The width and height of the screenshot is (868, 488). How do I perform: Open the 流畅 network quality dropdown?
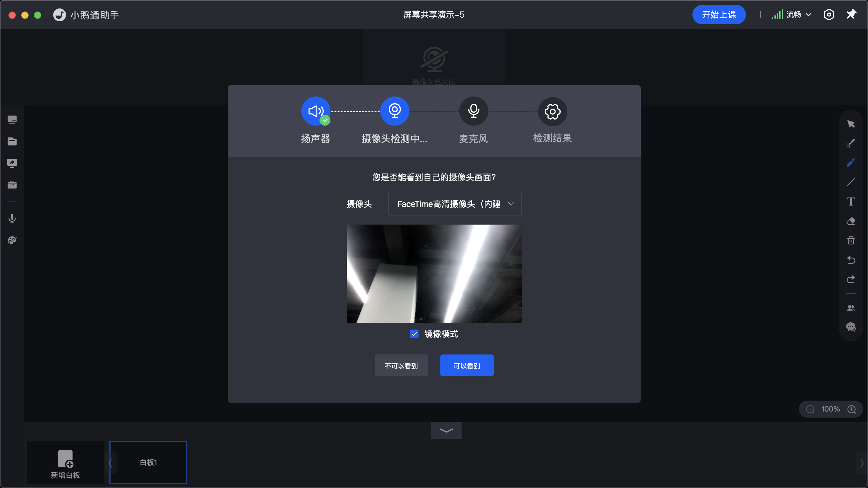point(798,15)
